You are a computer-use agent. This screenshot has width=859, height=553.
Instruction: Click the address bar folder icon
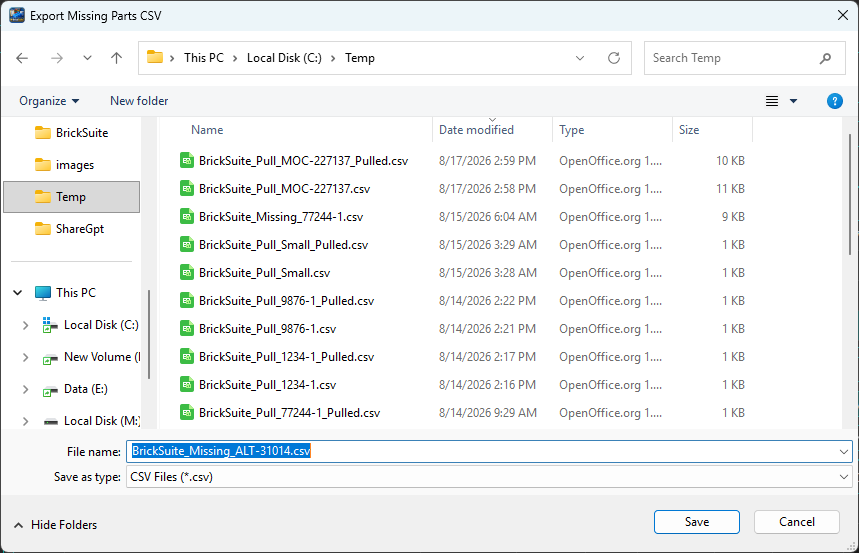click(x=155, y=57)
